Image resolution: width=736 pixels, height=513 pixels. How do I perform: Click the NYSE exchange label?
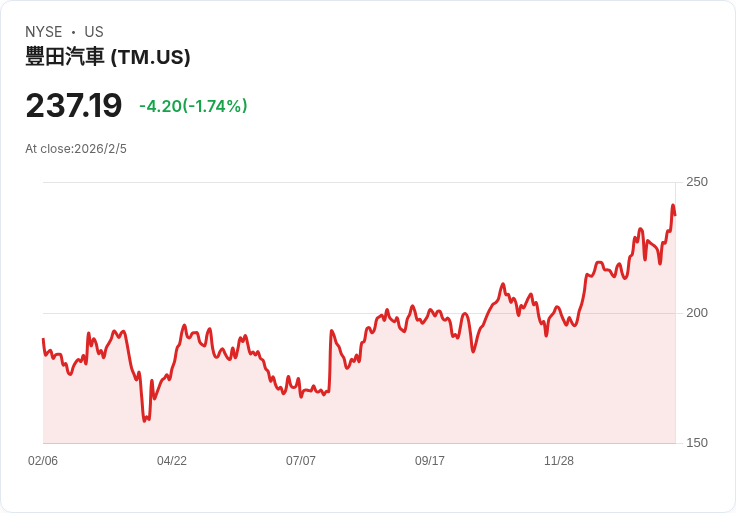(x=44, y=32)
